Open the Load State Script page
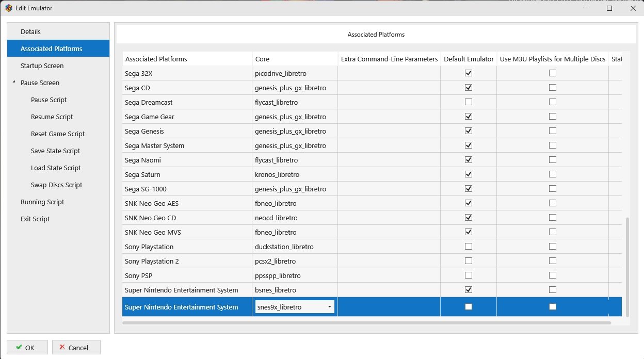The width and height of the screenshot is (644, 359). [x=58, y=168]
